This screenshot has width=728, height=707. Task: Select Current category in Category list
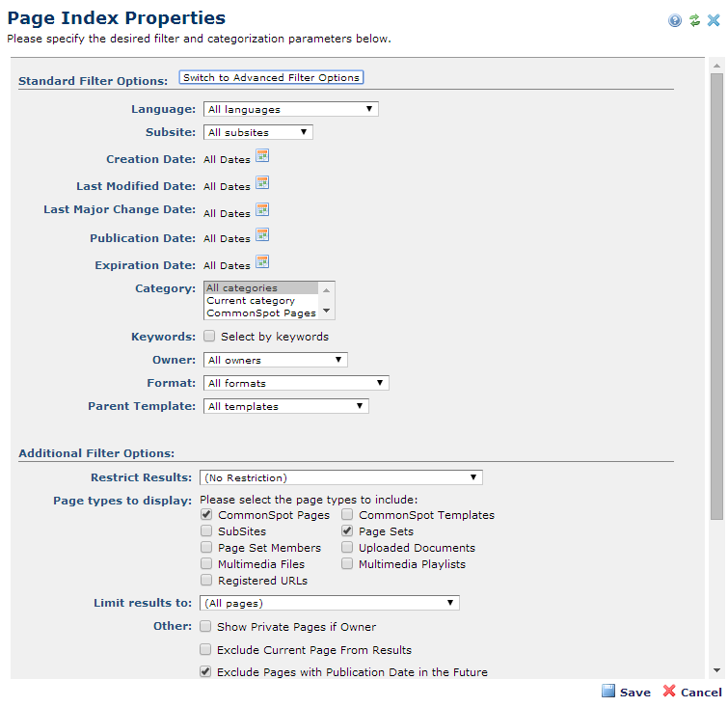click(251, 301)
